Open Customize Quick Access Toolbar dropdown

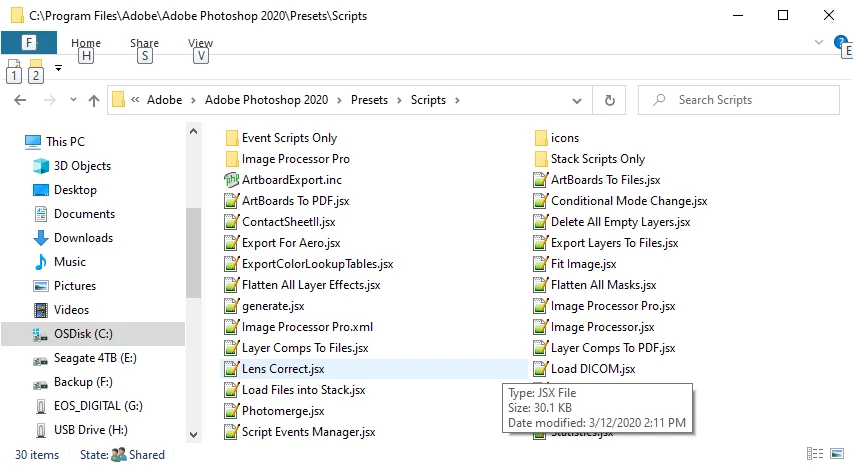(x=58, y=68)
